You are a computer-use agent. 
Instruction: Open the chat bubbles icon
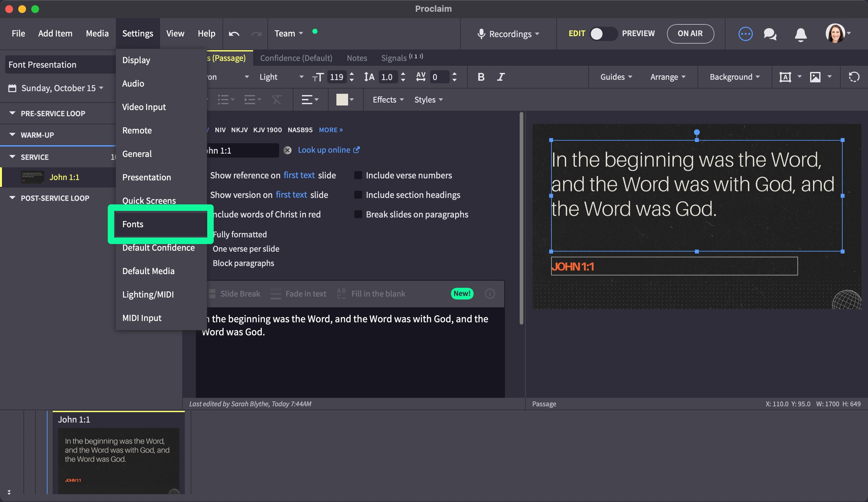click(770, 34)
